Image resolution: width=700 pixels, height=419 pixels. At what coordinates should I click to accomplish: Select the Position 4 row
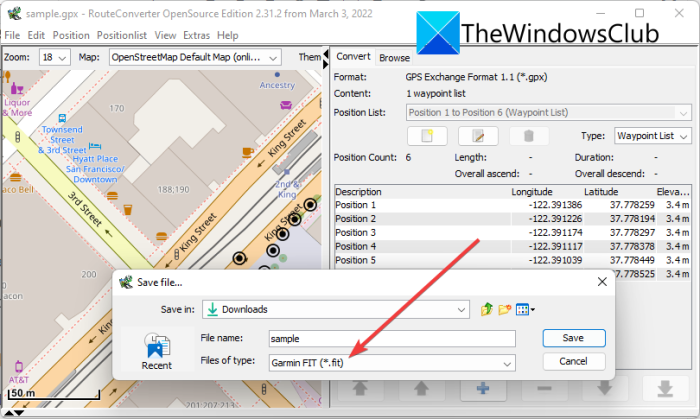coord(512,246)
